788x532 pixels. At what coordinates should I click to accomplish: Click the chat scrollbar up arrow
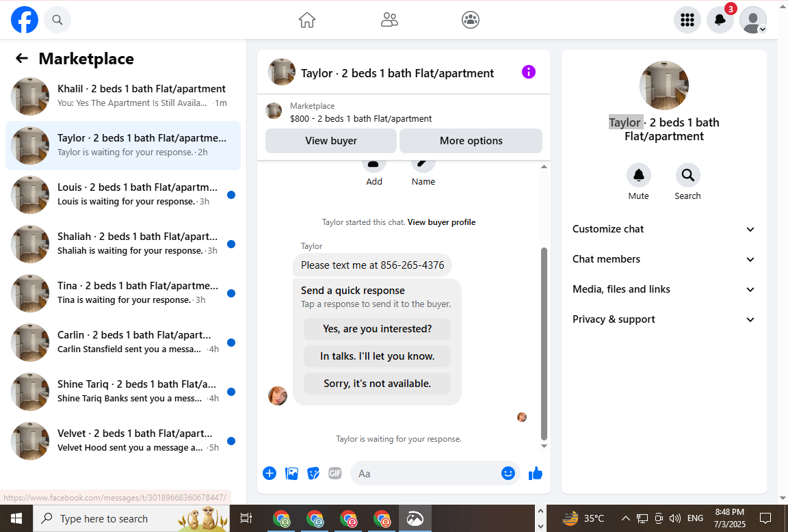[544, 166]
